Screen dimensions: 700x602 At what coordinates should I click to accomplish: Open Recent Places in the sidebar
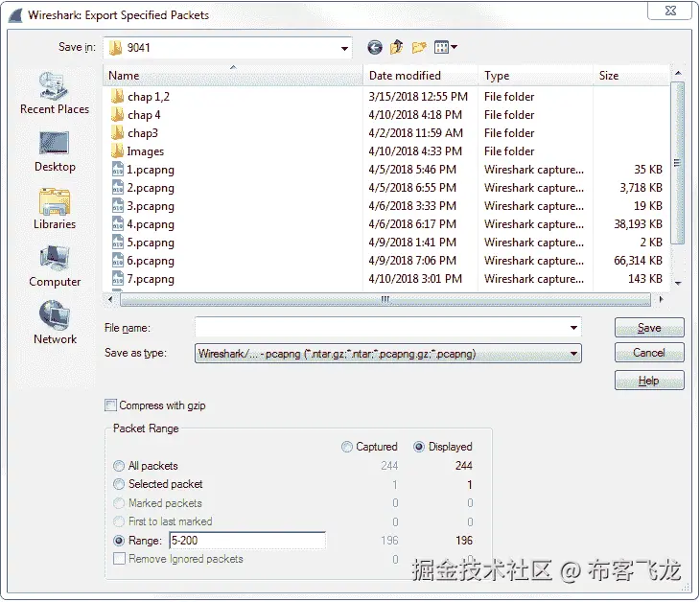(55, 93)
